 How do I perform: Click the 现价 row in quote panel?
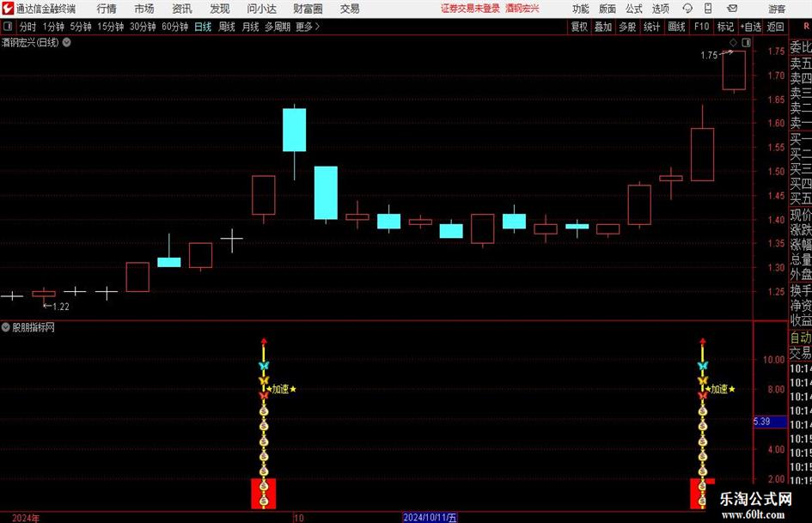[x=800, y=215]
